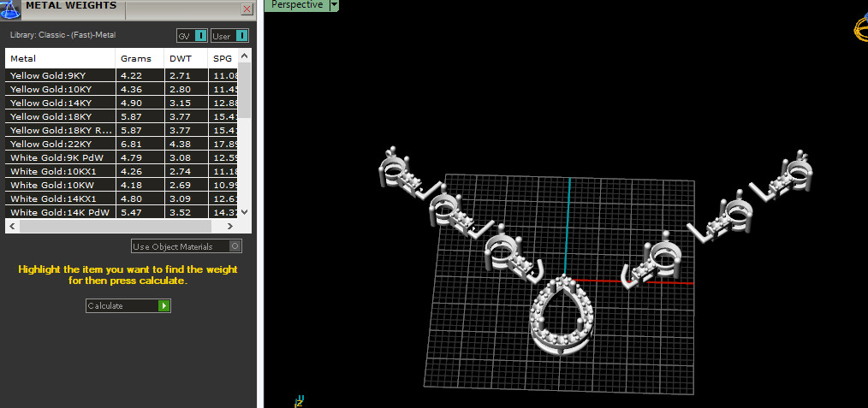The height and width of the screenshot is (408, 868).
Task: Open the Perspective viewport dropdown arrow
Action: (x=333, y=5)
